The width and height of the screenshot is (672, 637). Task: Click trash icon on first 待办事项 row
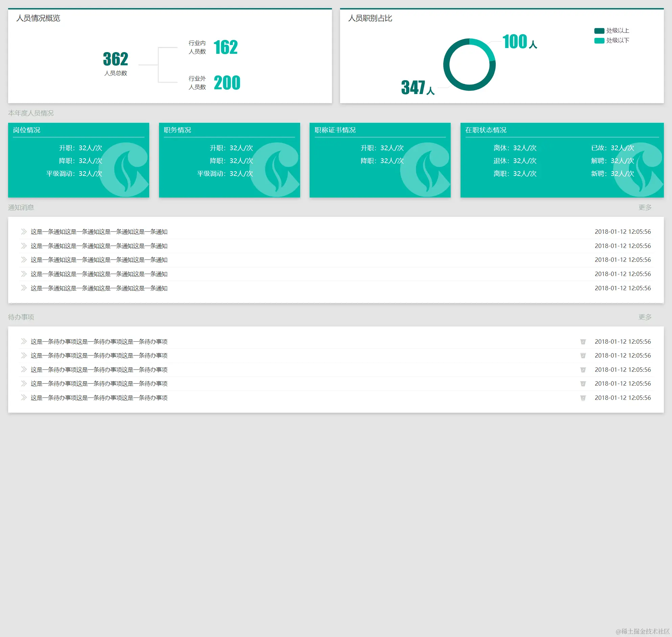coord(583,342)
